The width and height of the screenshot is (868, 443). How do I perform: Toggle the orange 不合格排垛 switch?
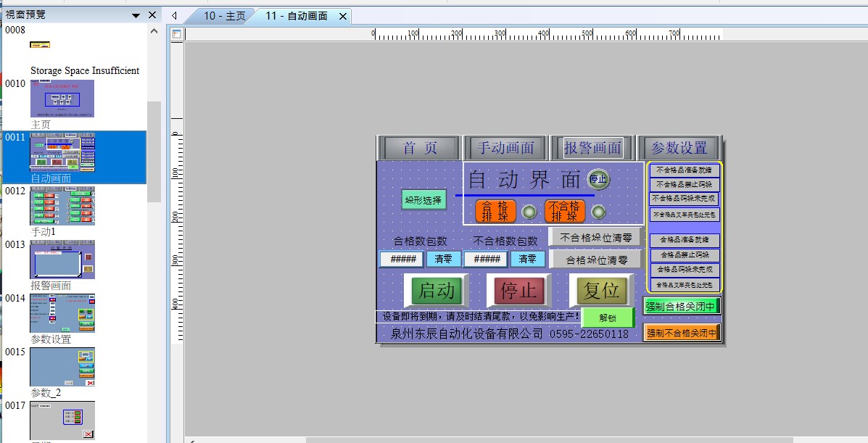coord(564,211)
